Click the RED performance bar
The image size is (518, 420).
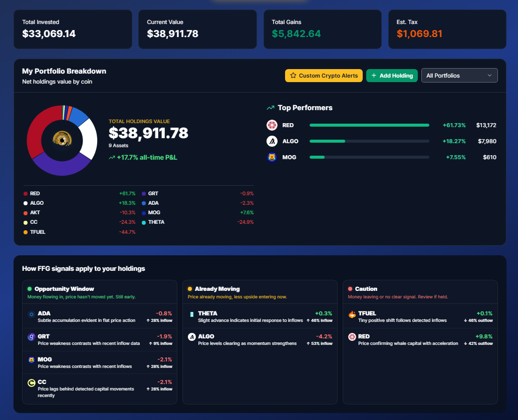369,125
